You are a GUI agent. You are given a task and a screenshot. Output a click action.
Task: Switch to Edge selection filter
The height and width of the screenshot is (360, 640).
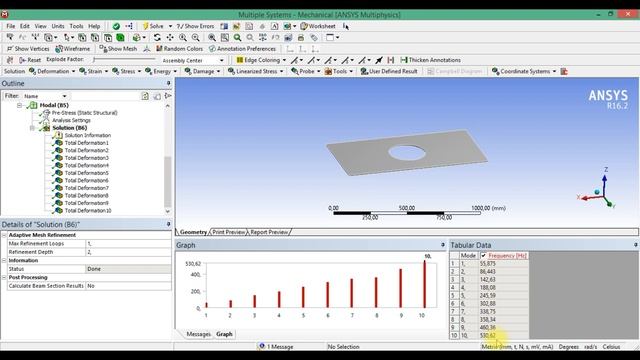95,38
